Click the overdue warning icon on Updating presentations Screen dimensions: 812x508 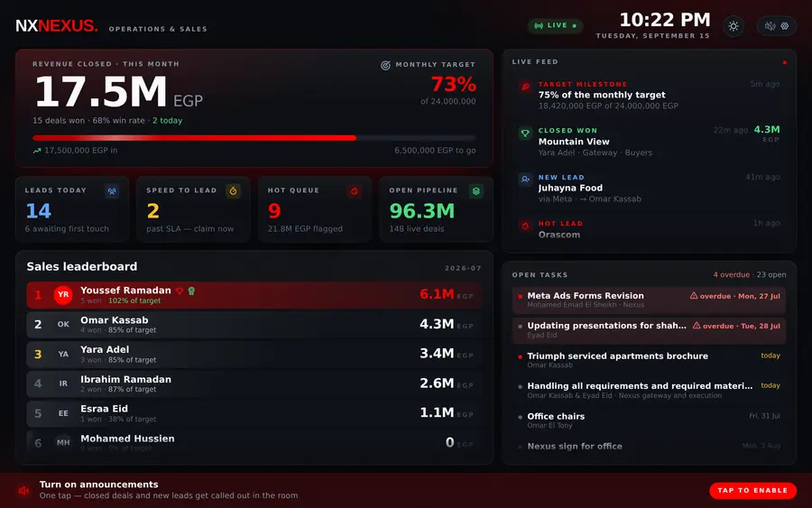(697, 326)
